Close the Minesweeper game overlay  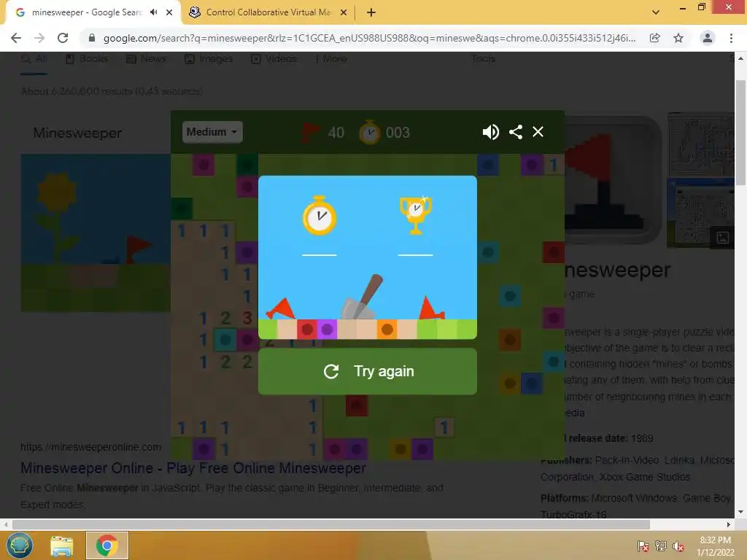[538, 132]
